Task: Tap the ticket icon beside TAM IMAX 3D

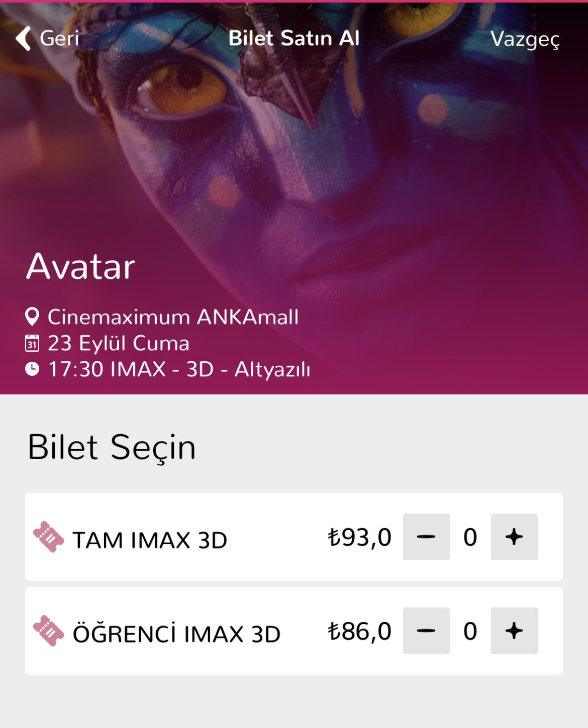Action: (49, 537)
